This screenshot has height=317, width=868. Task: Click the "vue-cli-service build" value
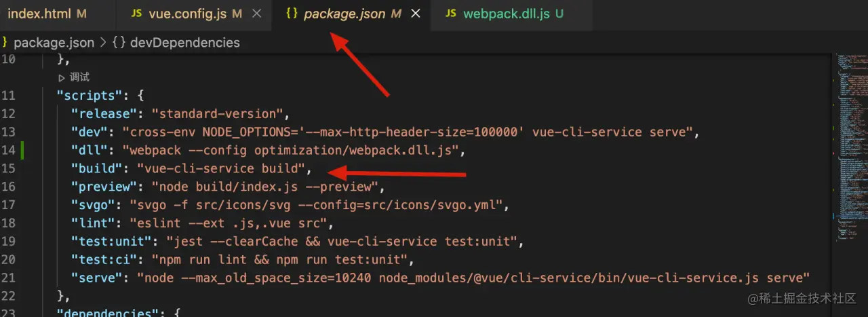[221, 168]
